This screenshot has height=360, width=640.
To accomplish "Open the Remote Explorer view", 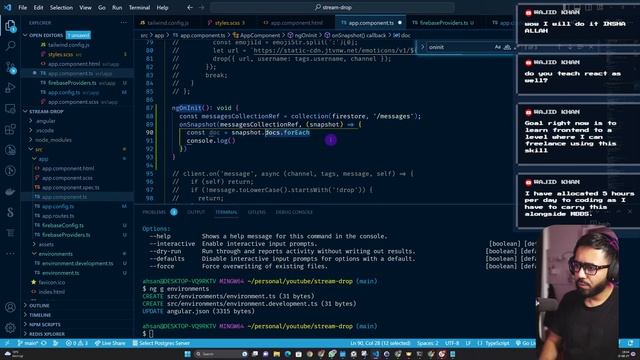I will click(x=10, y=109).
